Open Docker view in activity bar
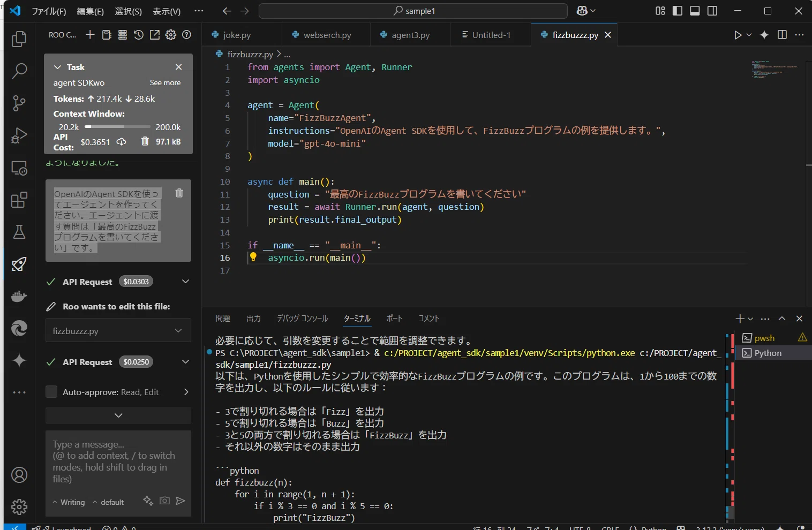812x530 pixels. point(19,296)
